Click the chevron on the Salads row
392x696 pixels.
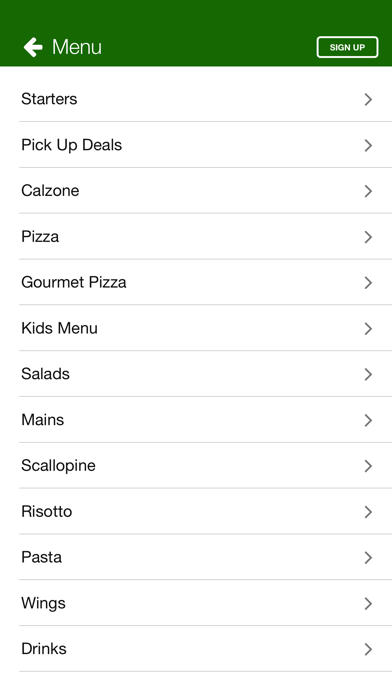click(368, 375)
